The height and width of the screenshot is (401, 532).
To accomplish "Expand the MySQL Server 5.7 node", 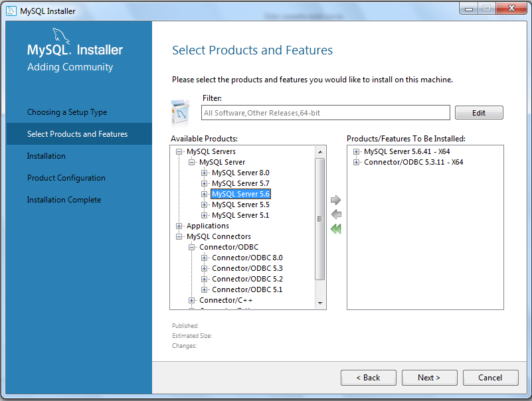I will coord(205,183).
